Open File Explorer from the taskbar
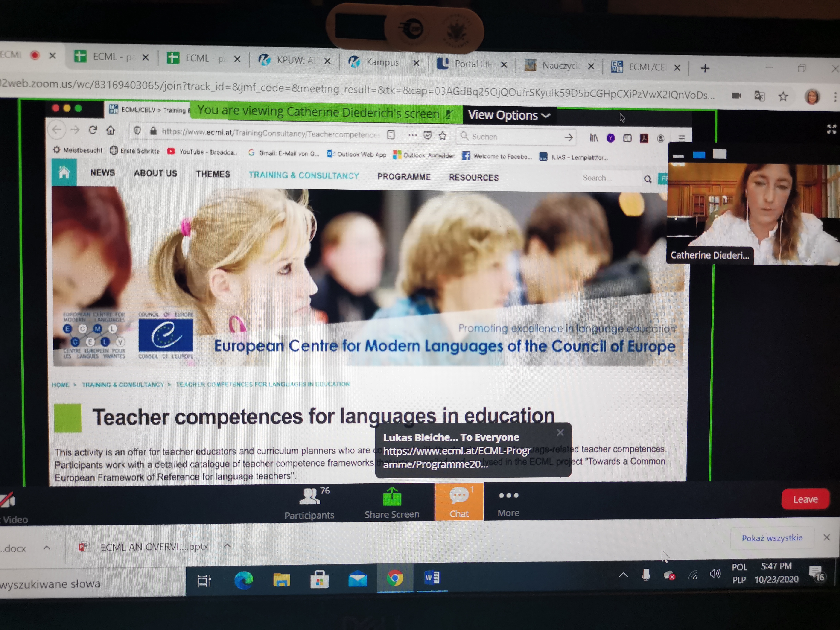840x630 pixels. tap(281, 580)
